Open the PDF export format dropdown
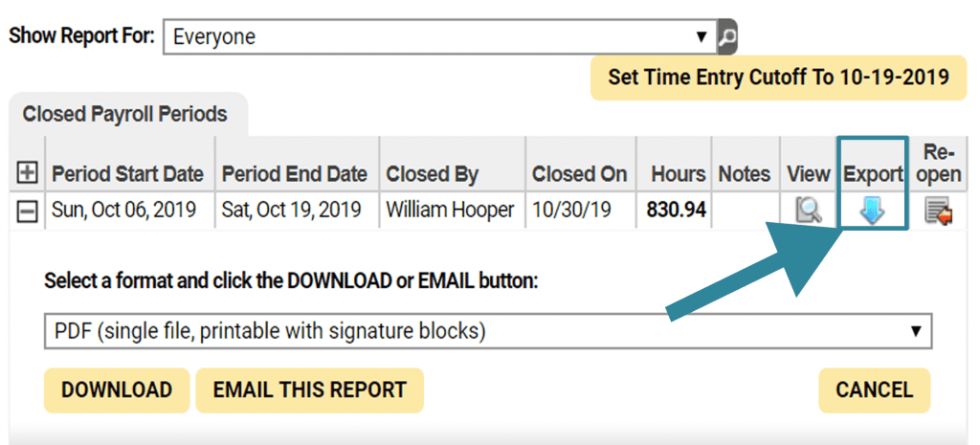 (x=488, y=330)
